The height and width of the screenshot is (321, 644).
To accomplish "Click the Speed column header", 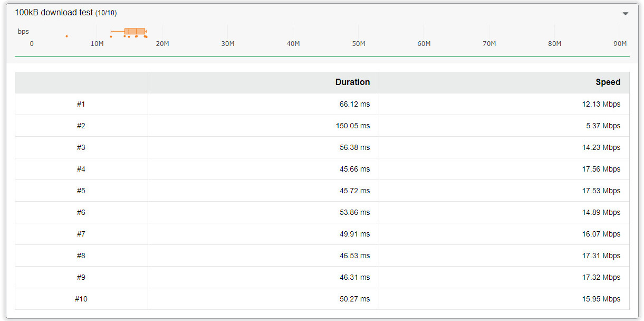I will pos(608,82).
